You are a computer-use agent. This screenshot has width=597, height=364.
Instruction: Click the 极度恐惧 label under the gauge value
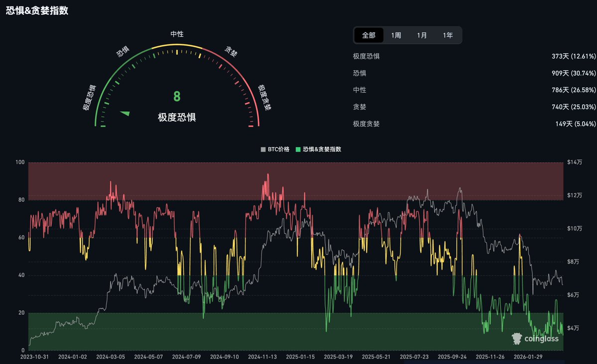(x=177, y=117)
